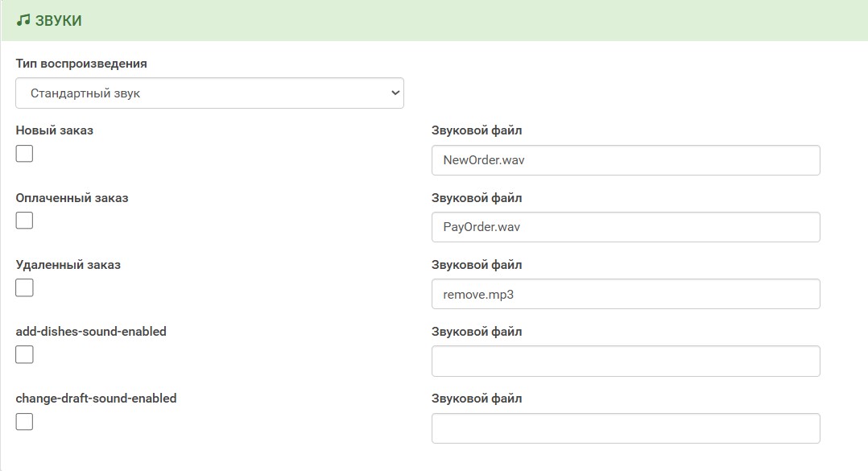Focus the NewOrder.wav sound file field
The height and width of the screenshot is (471, 868).
626,160
